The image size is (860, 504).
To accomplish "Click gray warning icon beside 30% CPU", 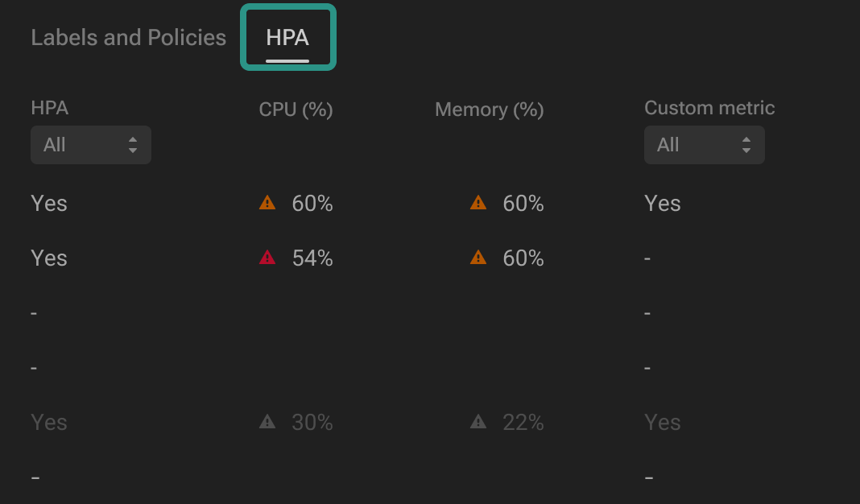I will (x=267, y=422).
